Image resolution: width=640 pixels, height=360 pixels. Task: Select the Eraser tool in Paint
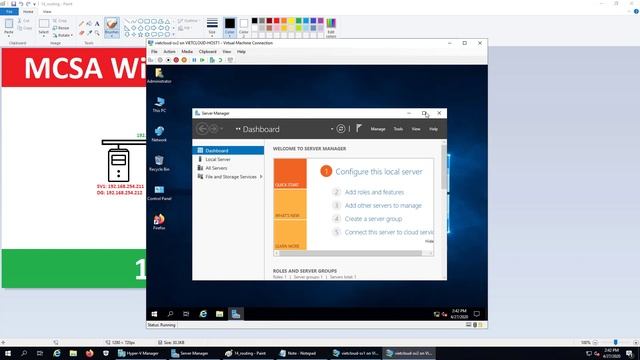(82, 32)
